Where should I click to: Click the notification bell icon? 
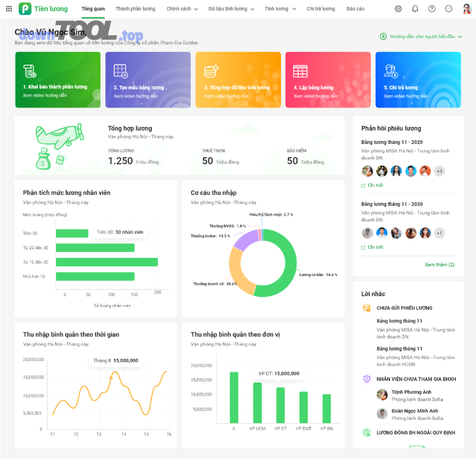(415, 9)
